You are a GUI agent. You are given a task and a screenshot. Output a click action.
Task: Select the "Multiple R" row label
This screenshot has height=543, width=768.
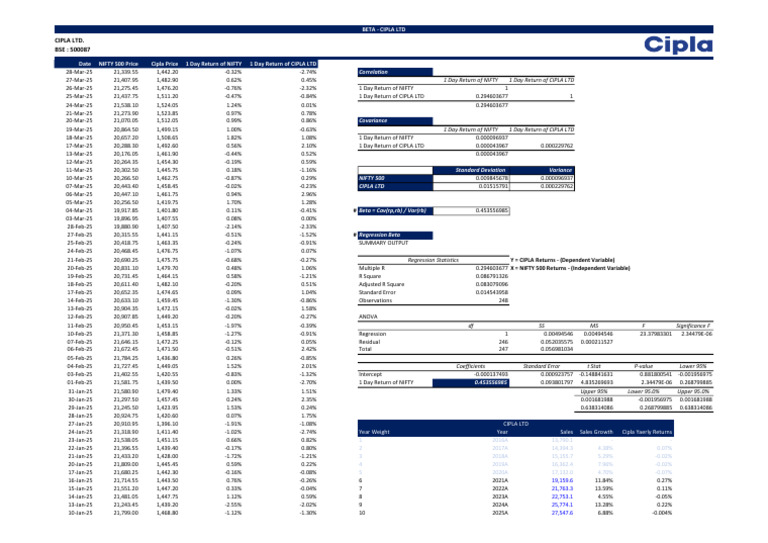372,268
